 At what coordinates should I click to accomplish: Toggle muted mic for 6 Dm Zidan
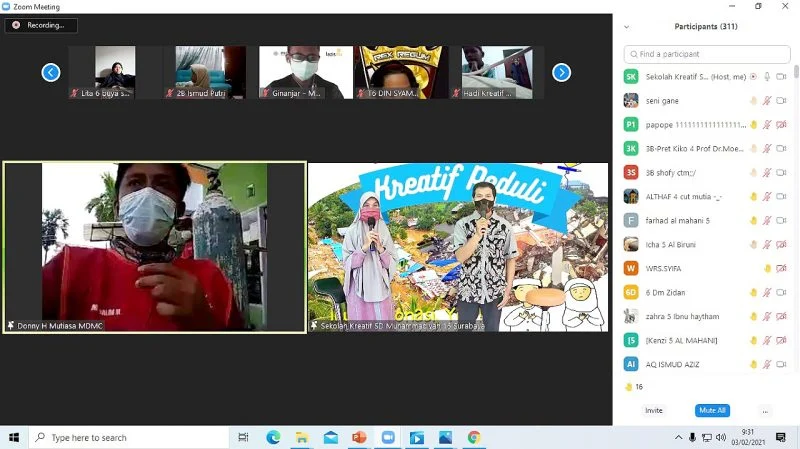(x=767, y=292)
